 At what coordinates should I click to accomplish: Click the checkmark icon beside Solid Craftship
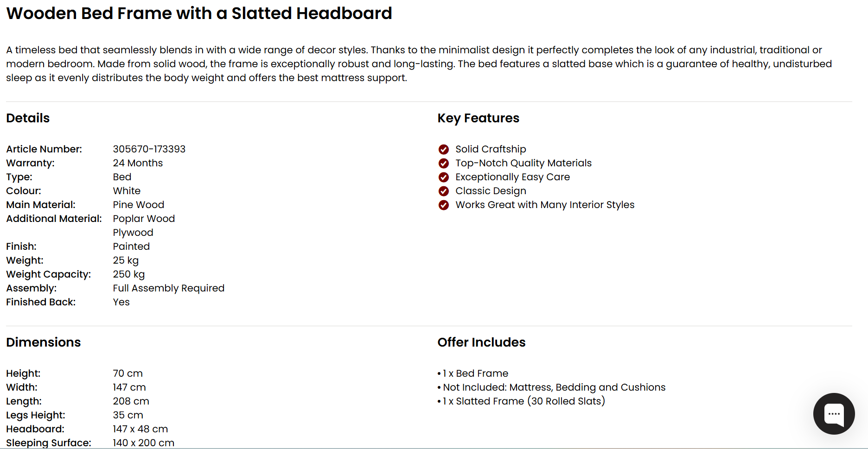[x=444, y=149]
